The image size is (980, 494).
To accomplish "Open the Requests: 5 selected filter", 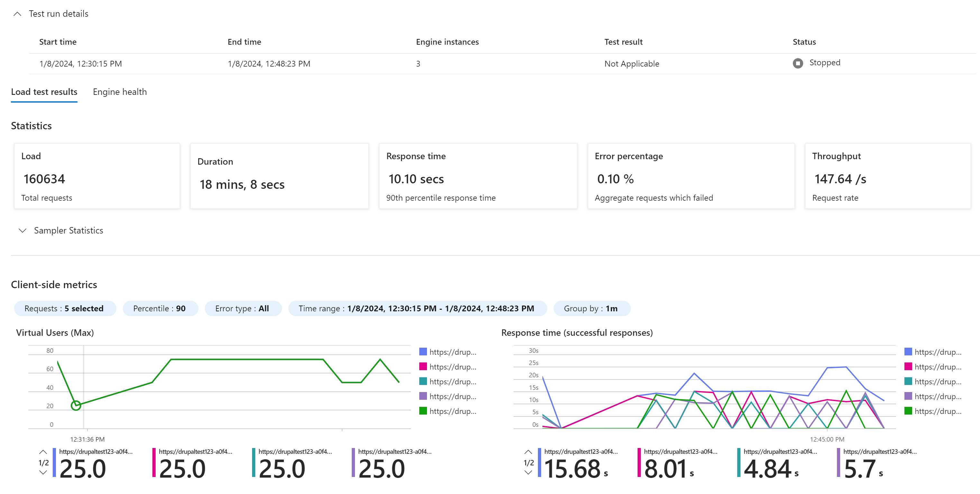I will click(x=65, y=308).
